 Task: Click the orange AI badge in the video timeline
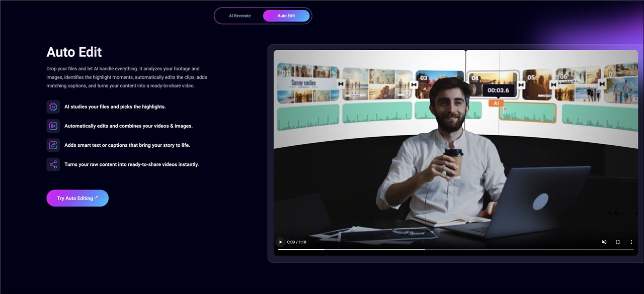(x=496, y=103)
